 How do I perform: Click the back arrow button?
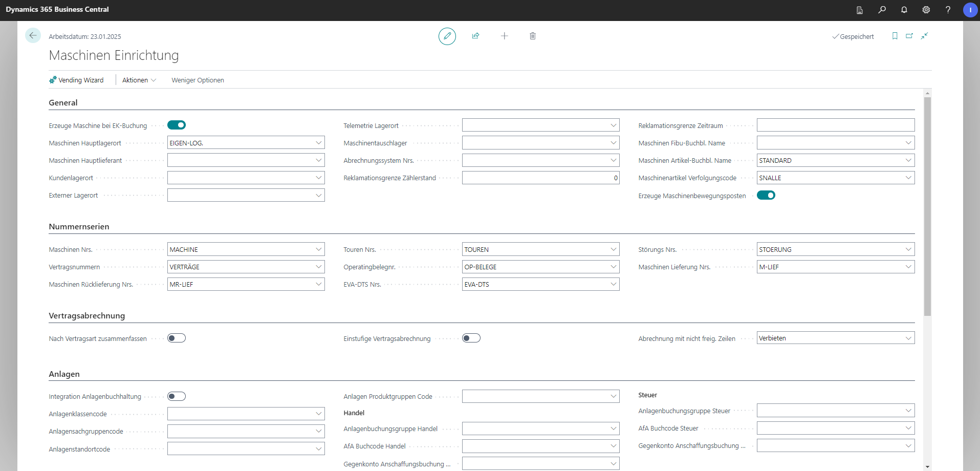click(x=33, y=35)
